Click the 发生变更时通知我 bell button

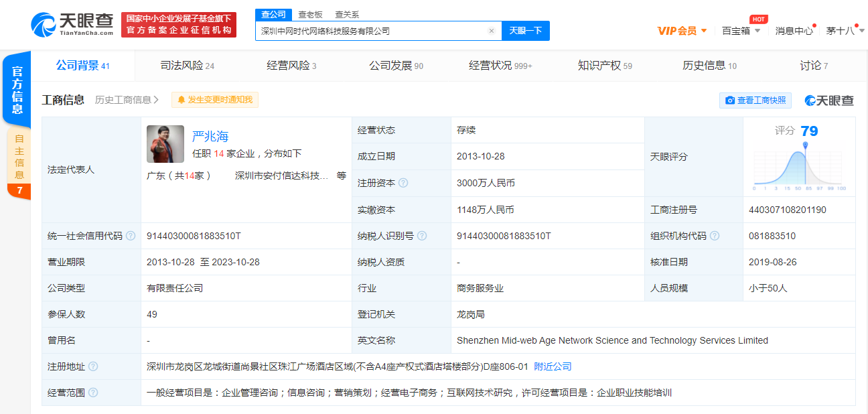(x=215, y=100)
